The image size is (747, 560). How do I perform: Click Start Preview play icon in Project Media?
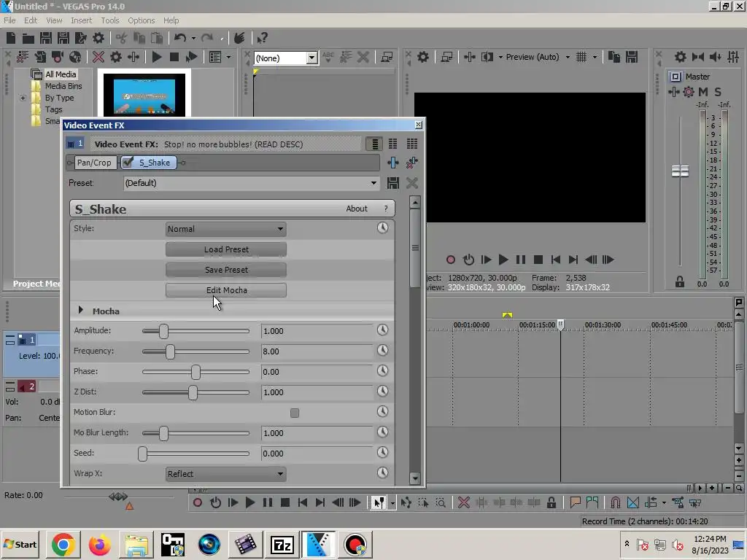pos(157,57)
